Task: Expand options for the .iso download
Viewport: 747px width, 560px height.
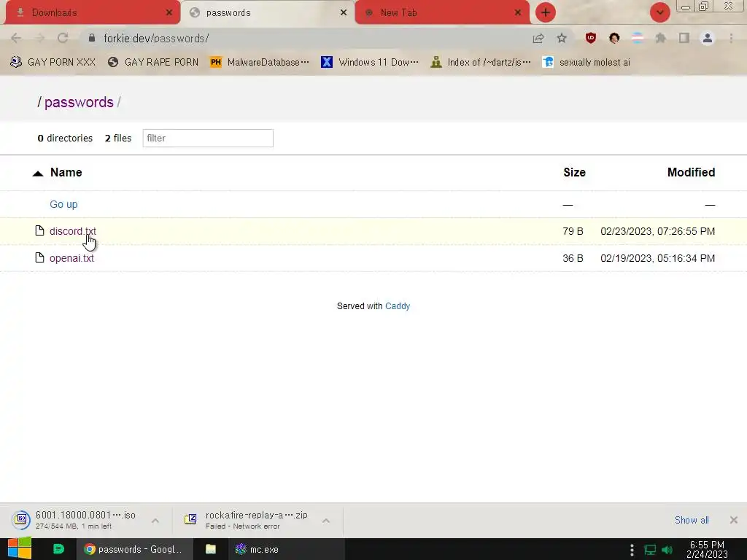Action: point(155,521)
